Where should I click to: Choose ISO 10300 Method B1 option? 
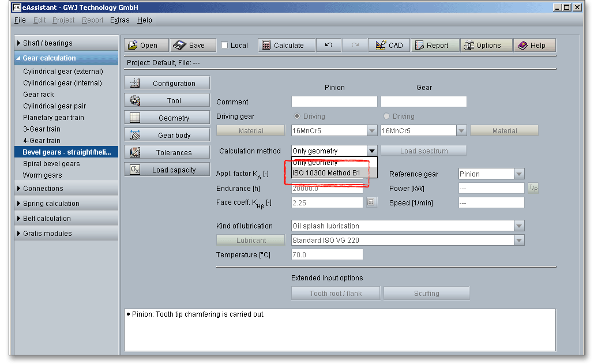click(326, 173)
